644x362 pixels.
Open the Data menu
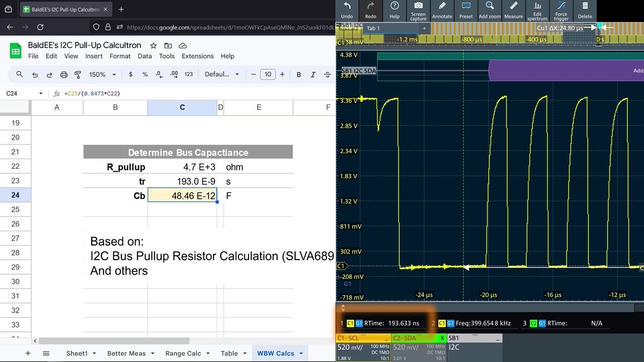(145, 56)
